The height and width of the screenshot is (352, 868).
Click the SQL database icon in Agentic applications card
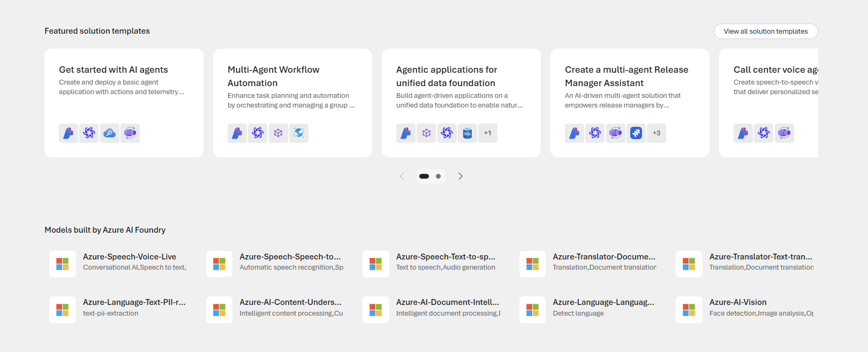467,133
